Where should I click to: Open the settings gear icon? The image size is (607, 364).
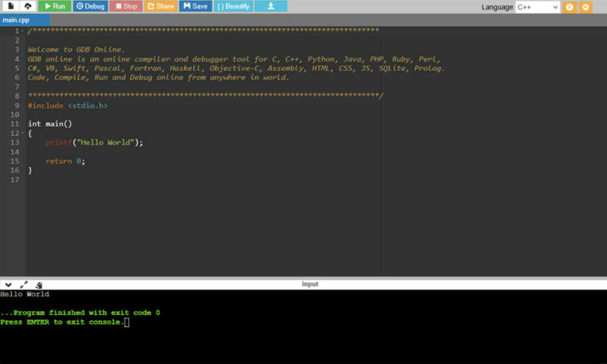[586, 7]
